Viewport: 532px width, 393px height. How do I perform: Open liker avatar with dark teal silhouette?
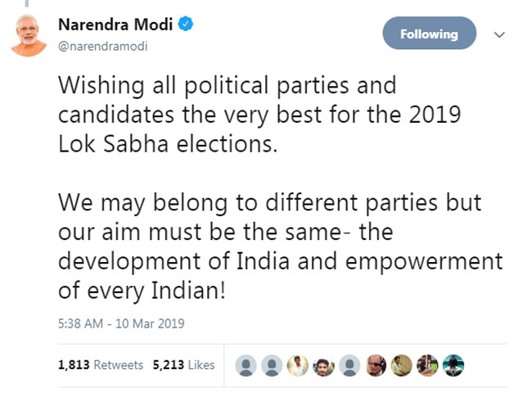point(452,365)
